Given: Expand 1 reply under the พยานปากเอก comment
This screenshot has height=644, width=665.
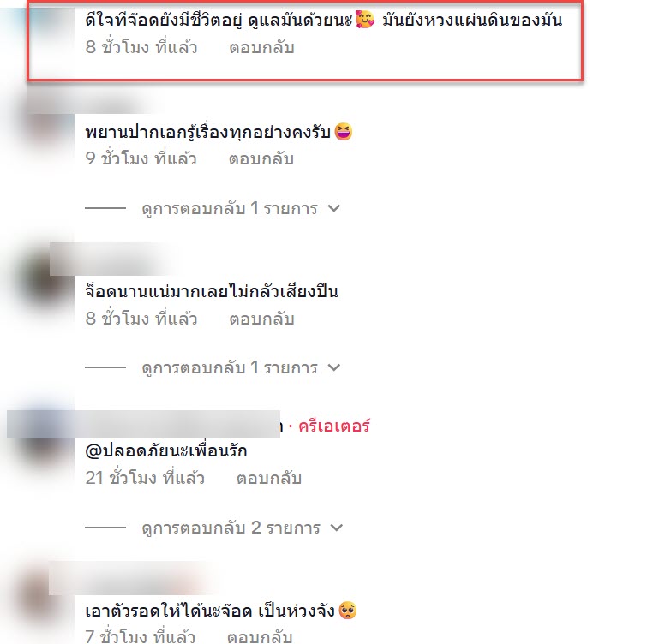Looking at the screenshot, I should click(x=241, y=208).
